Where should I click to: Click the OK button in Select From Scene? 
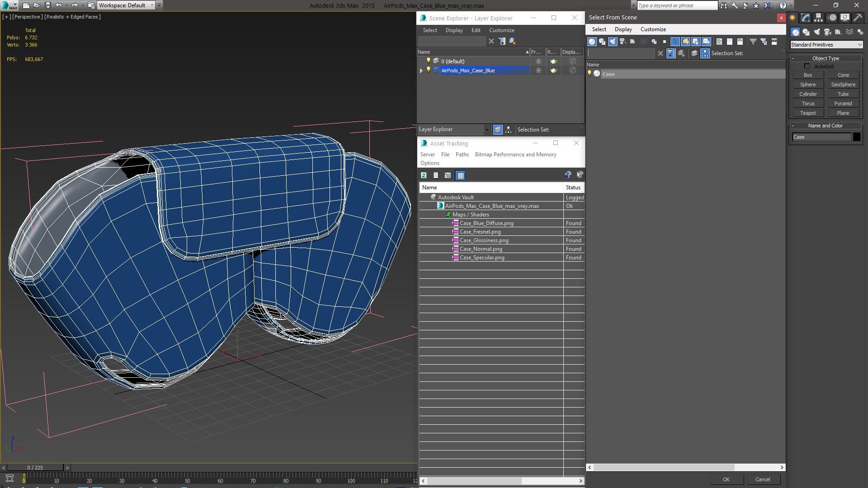(x=726, y=479)
